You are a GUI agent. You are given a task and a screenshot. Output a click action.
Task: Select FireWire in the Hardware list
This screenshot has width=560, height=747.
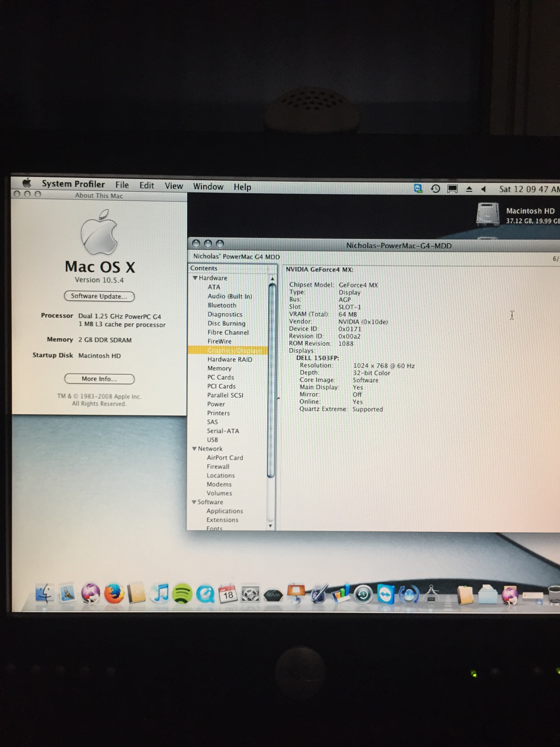[x=220, y=341]
